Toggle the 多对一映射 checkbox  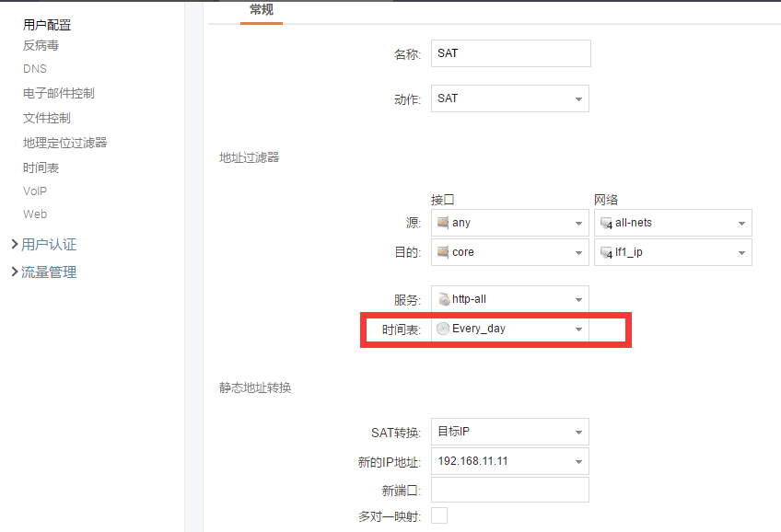[x=438, y=515]
